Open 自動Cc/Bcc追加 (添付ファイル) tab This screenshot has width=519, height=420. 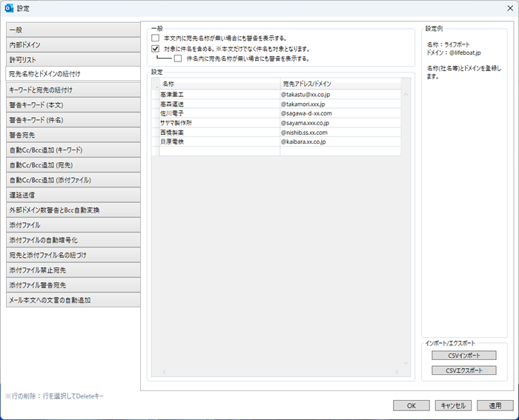pos(73,180)
